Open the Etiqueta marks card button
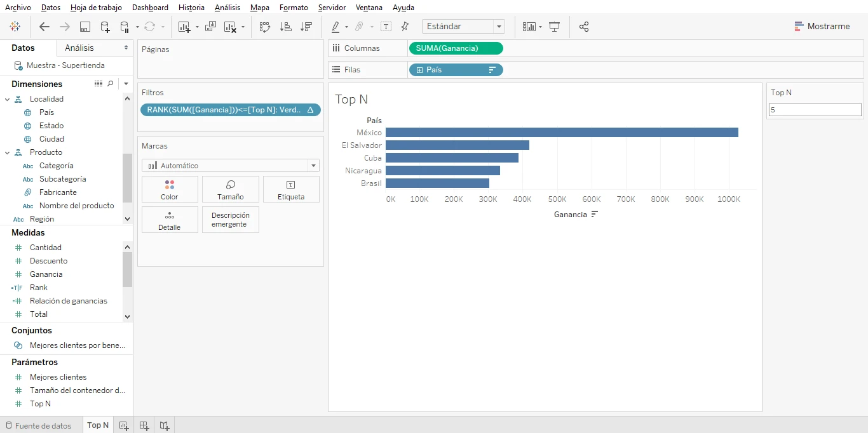The height and width of the screenshot is (433, 868). [x=290, y=189]
